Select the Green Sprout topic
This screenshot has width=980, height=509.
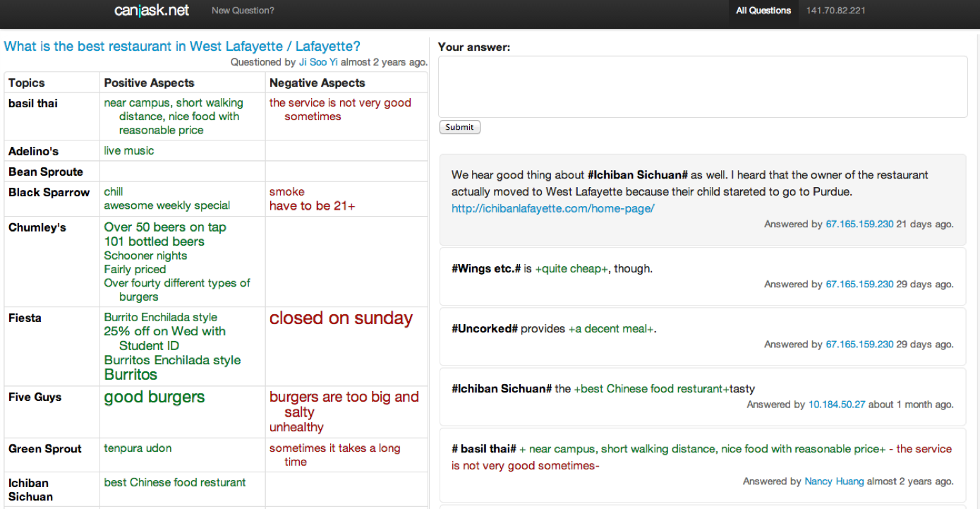tap(45, 448)
